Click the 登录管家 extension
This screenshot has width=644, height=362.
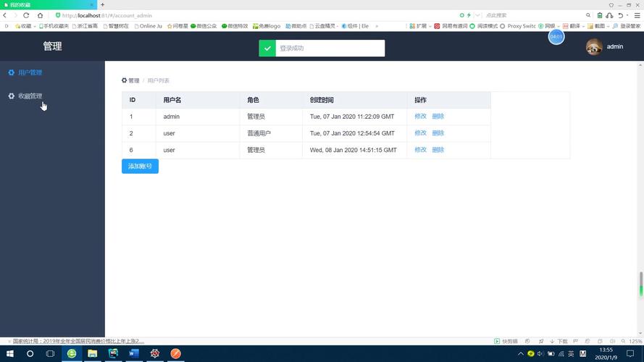pyautogui.click(x=627, y=26)
